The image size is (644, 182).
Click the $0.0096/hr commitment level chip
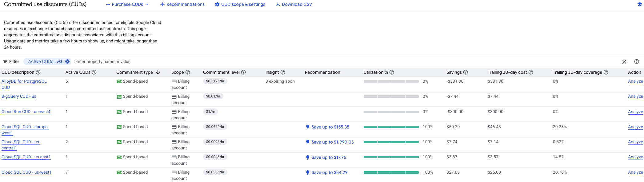[x=215, y=142]
